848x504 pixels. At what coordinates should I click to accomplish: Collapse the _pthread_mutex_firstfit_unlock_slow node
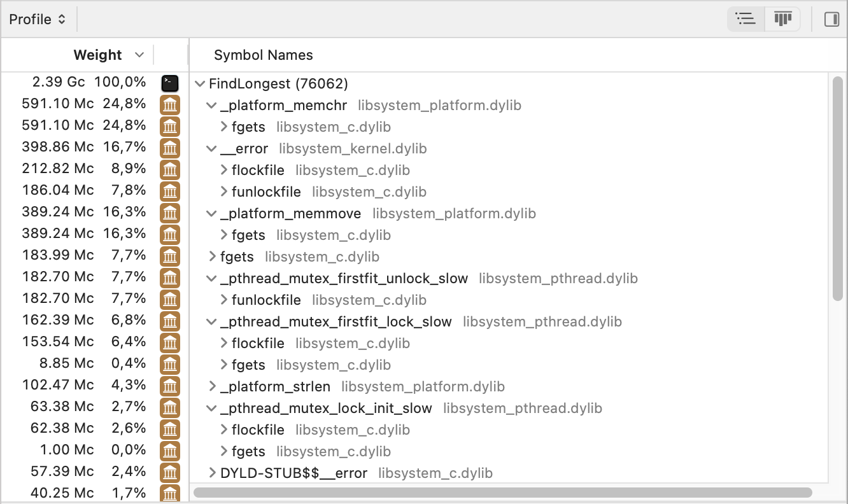point(212,279)
